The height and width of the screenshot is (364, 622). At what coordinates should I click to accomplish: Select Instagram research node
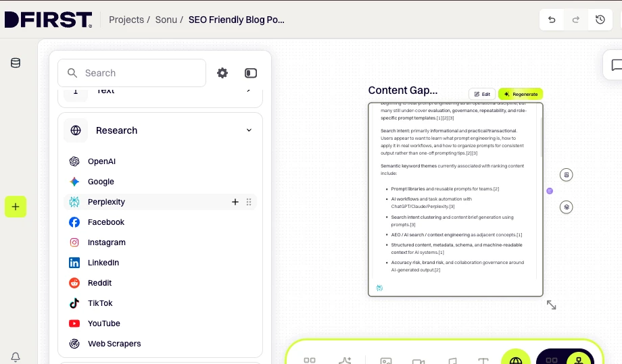point(160,242)
